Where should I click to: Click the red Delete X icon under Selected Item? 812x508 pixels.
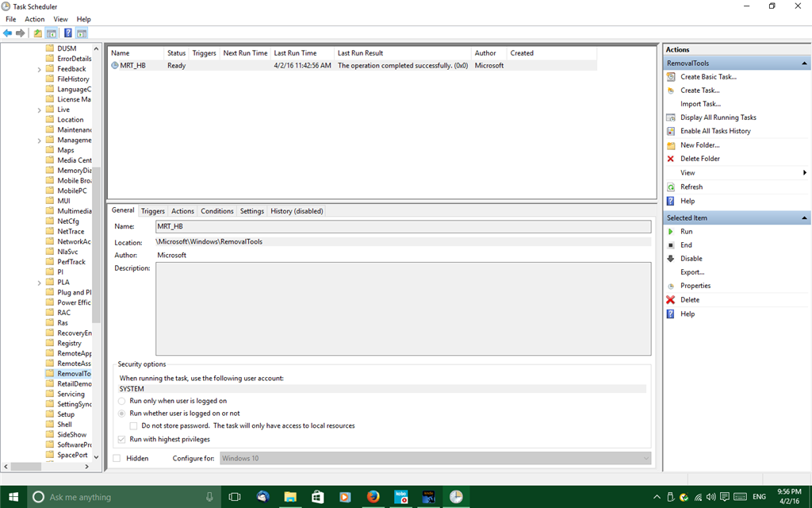671,299
